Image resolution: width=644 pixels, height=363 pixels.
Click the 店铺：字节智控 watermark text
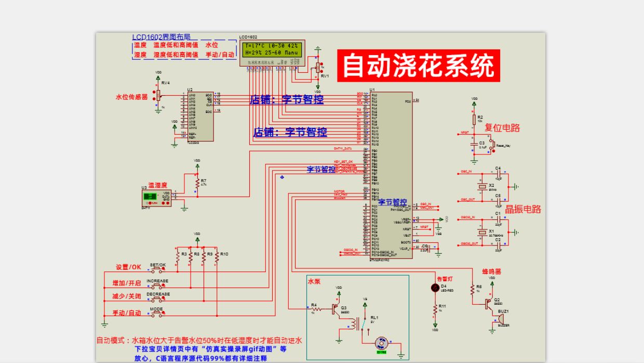point(287,100)
